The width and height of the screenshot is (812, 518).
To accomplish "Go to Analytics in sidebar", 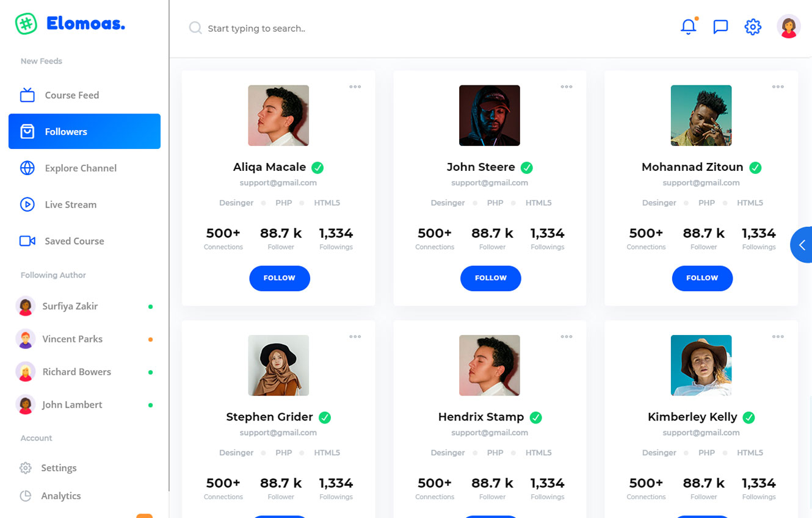I will tap(60, 496).
